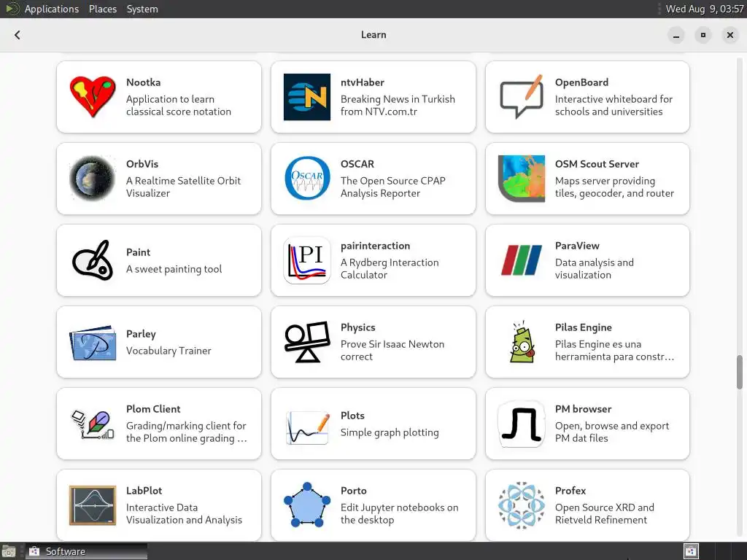This screenshot has width=747, height=560.
Task: Click 'Maps server providing tiles, geocoder' description
Action: [x=614, y=187]
